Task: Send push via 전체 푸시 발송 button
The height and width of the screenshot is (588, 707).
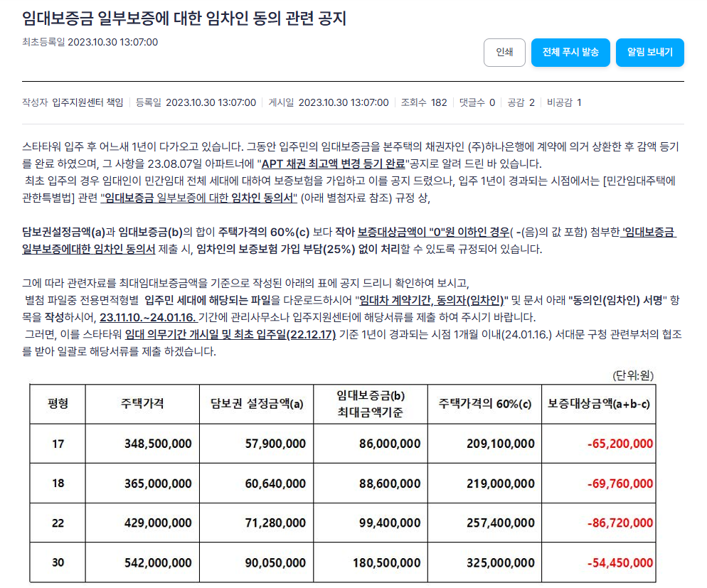Action: tap(570, 53)
